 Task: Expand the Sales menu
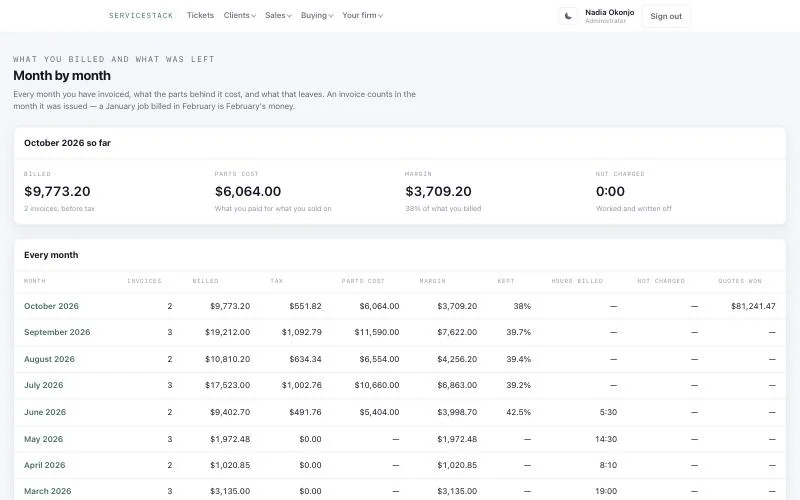(x=278, y=15)
